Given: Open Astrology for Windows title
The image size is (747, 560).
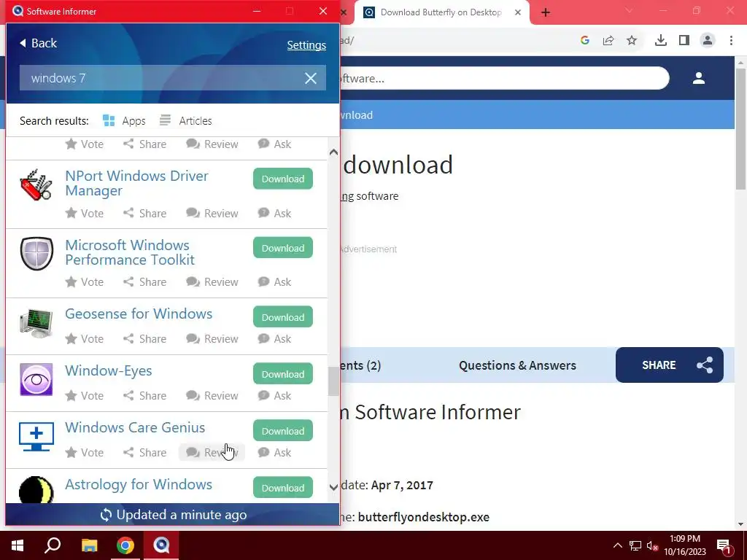Looking at the screenshot, I should click(x=139, y=484).
